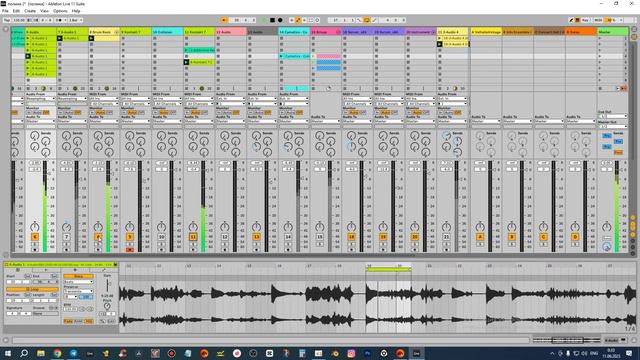Open the File menu

click(x=5, y=11)
